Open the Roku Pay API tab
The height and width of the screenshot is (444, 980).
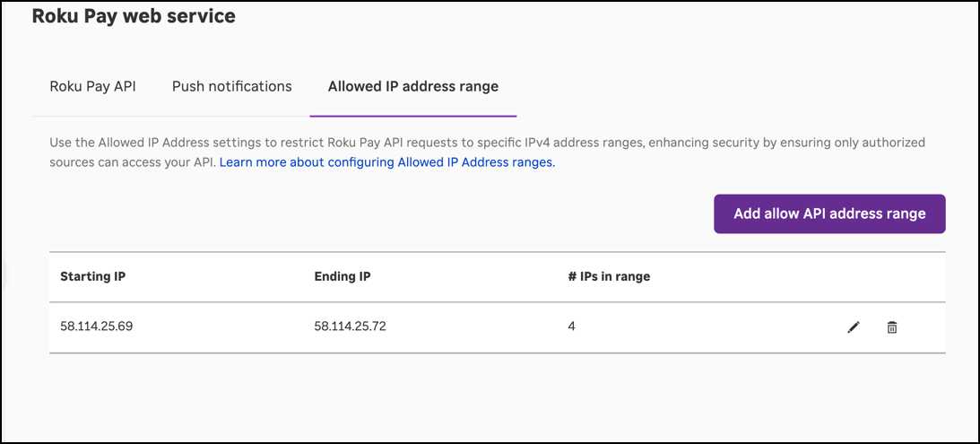pos(92,86)
